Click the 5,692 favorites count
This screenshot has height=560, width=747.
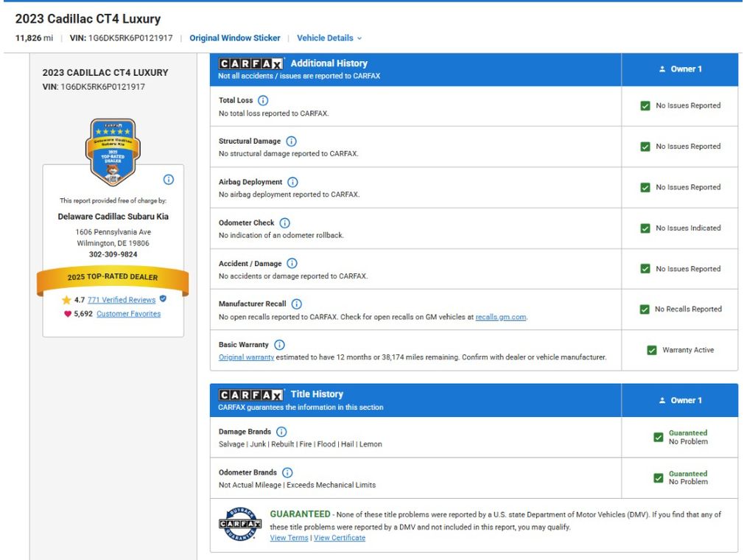click(x=83, y=314)
